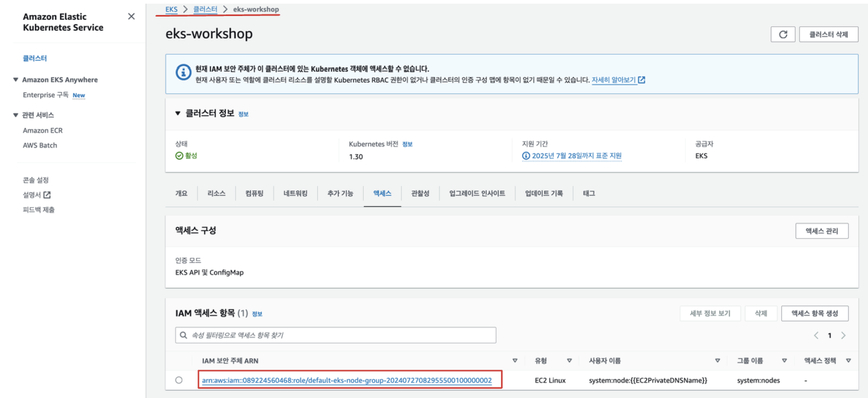Go to previous page of access entries
This screenshot has width=868, height=398.
pos(816,335)
